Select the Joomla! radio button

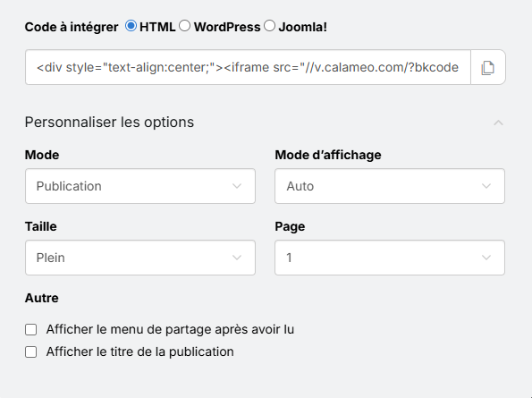pos(269,26)
